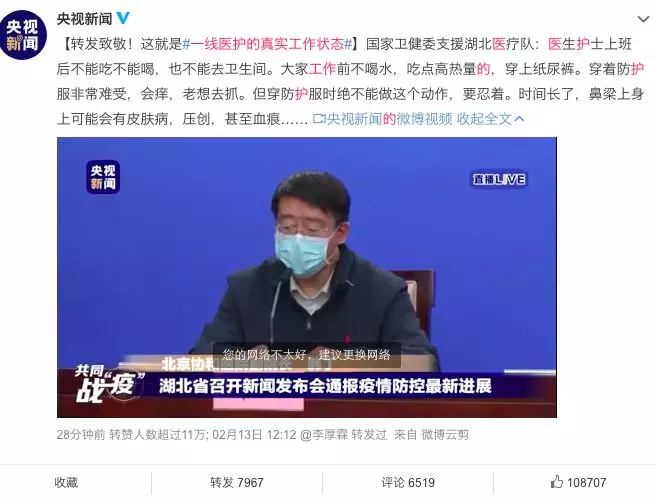Screen dimensions: 655x499
Task: Open the 央视新闻的微博视频 link
Action: (x=389, y=119)
